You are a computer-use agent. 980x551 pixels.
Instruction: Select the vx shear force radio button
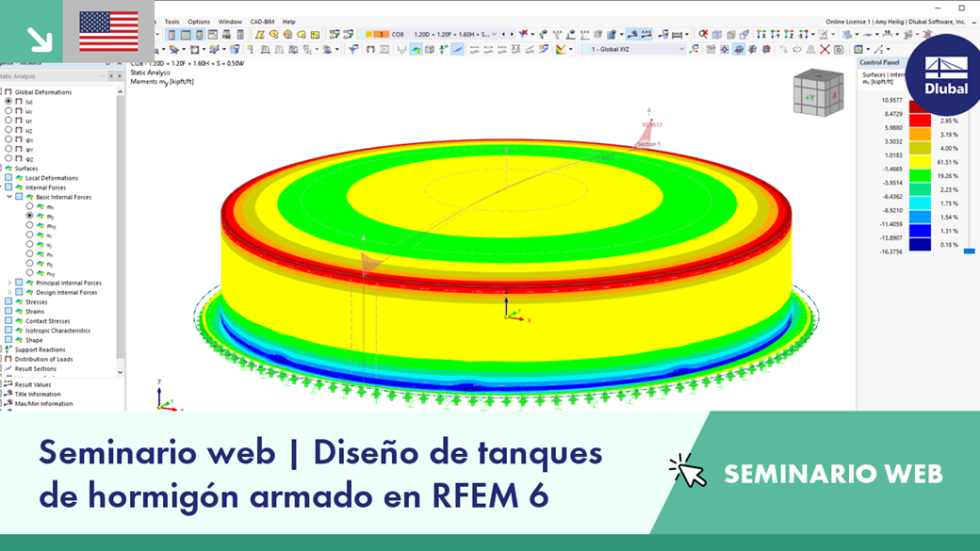(x=29, y=235)
